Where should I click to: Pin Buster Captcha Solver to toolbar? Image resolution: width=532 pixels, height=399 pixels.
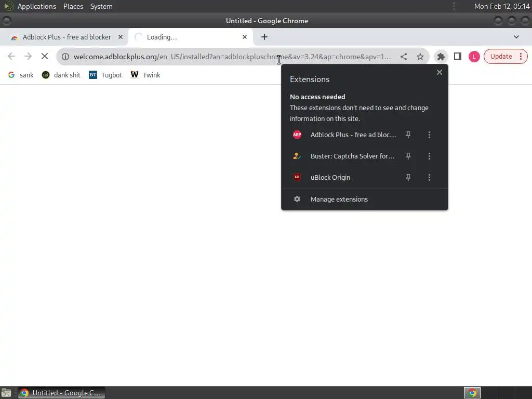tap(408, 156)
